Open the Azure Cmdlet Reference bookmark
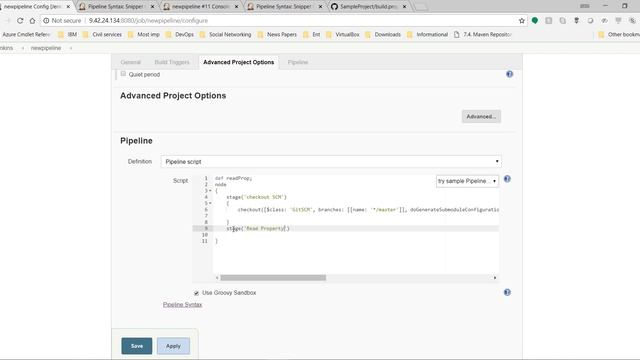This screenshot has width=640, height=360. click(x=25, y=35)
